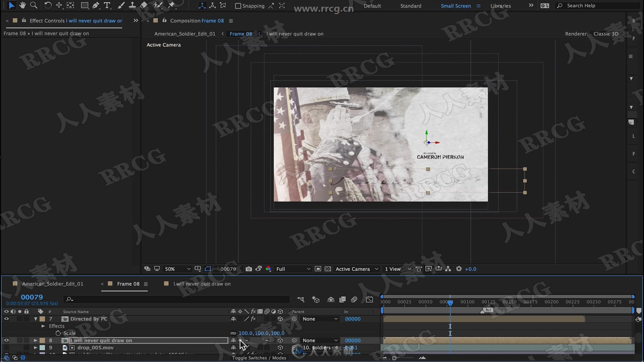Select the American_Soldier_Edit_01 tab
Viewport: 644px width, 362px height.
tap(53, 283)
